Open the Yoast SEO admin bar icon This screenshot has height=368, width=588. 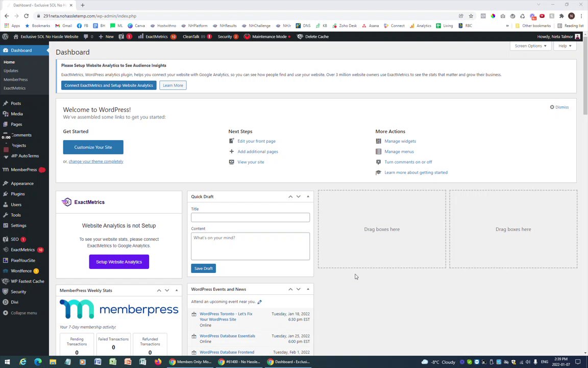125,36
